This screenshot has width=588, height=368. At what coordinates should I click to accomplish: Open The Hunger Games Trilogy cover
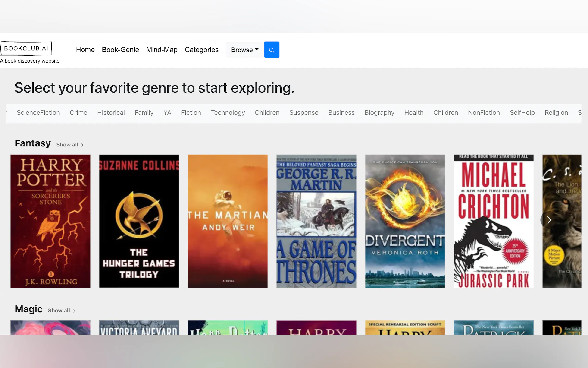(139, 221)
